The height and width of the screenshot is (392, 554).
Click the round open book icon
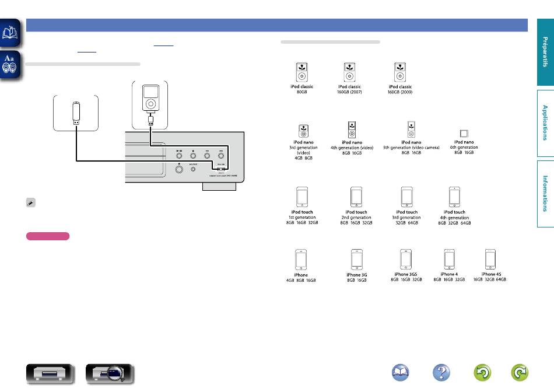[x=400, y=373]
